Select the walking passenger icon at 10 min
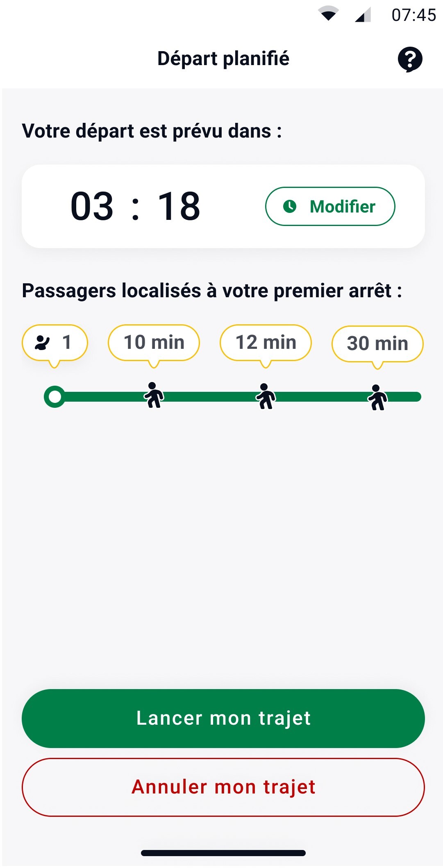443x868 pixels. tap(154, 395)
